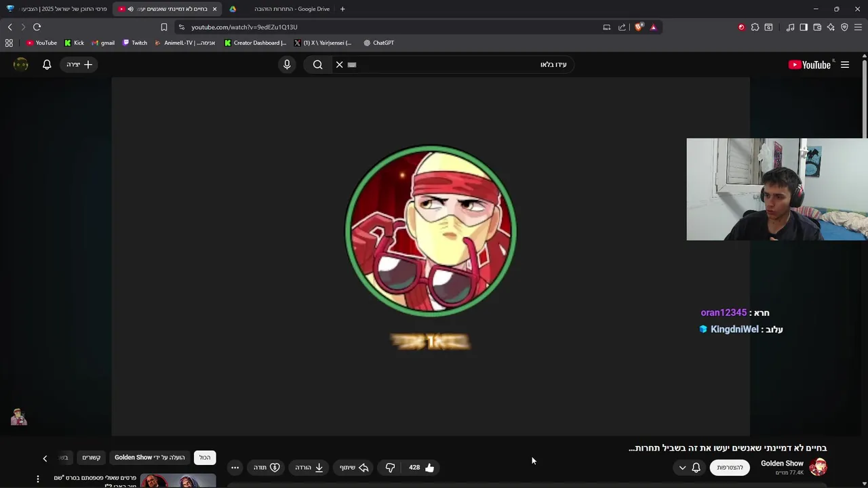Viewport: 868px width, 488px height.
Task: Download the video (הורדה)
Action: [309, 467]
